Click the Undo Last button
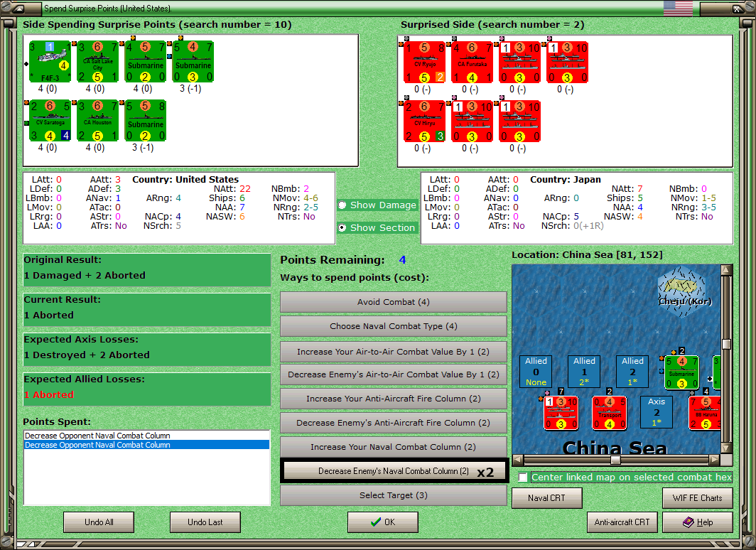756x550 pixels. [x=205, y=522]
